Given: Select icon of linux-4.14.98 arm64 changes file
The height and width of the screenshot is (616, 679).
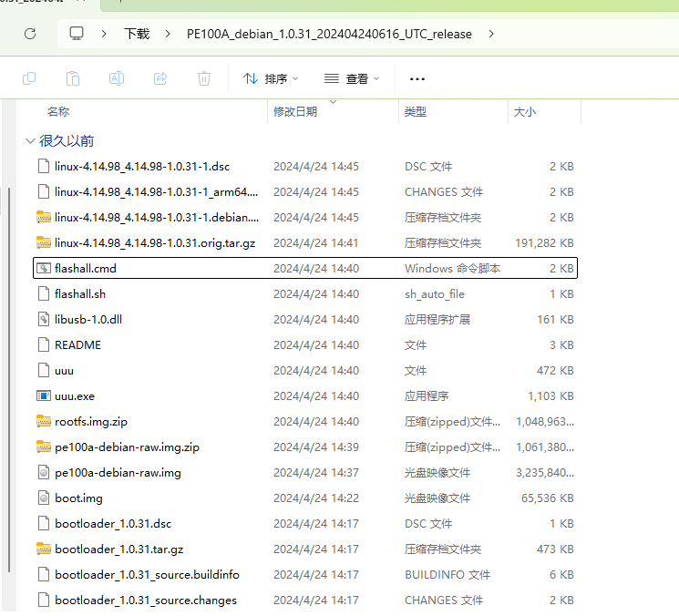Looking at the screenshot, I should (44, 191).
